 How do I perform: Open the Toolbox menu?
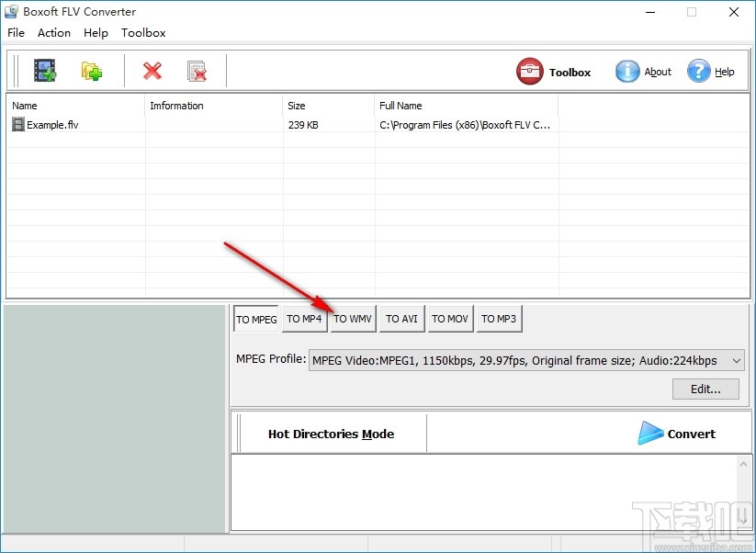coord(143,32)
